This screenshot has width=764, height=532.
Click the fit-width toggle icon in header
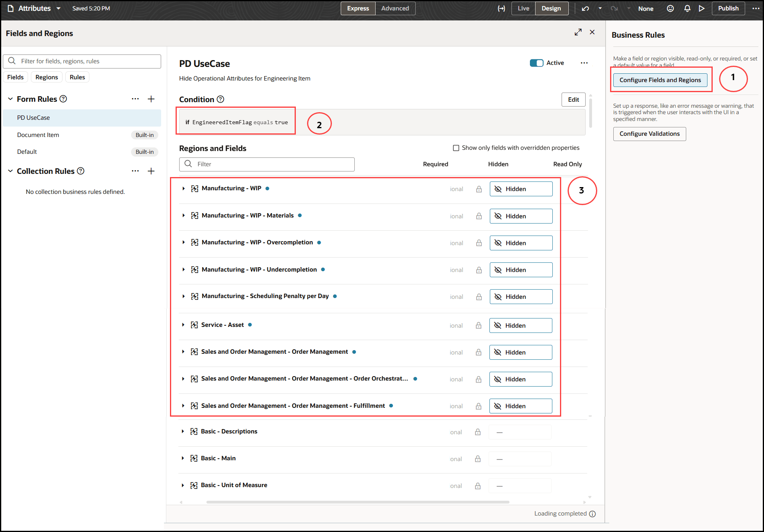501,8
